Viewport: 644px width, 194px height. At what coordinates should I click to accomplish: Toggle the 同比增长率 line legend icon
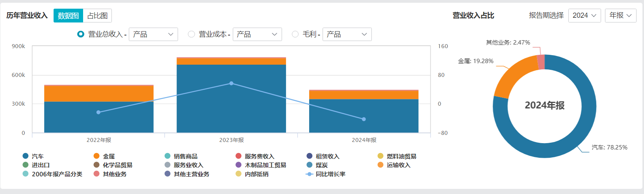[309, 174]
